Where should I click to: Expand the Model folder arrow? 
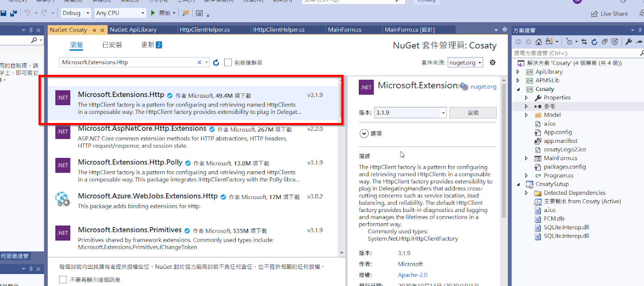(526, 115)
